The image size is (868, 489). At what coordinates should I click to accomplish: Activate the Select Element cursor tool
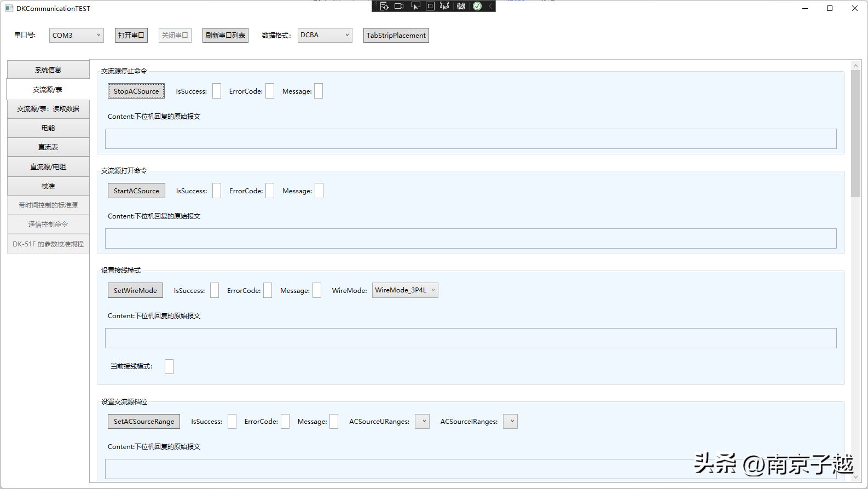416,6
